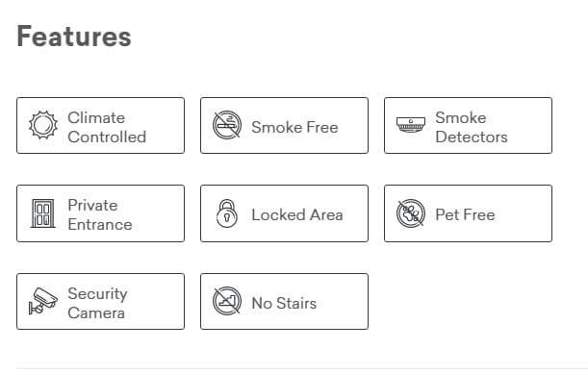Click the Features heading
588x374 pixels.
click(x=74, y=37)
